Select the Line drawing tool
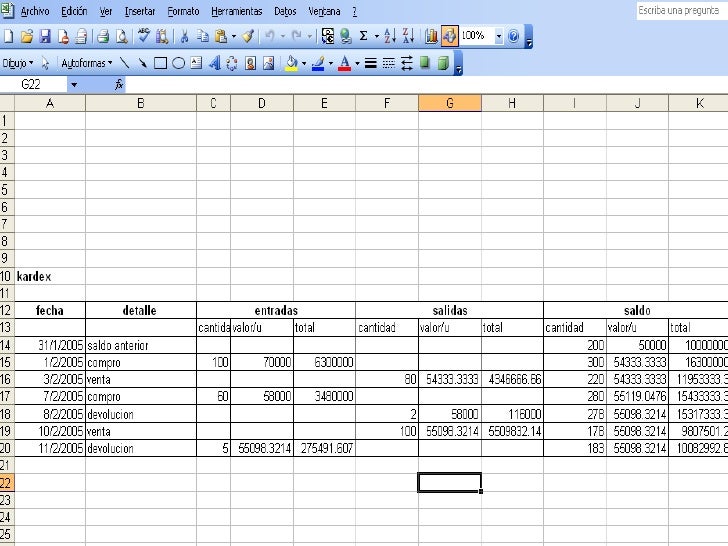728x546 pixels. 124,63
